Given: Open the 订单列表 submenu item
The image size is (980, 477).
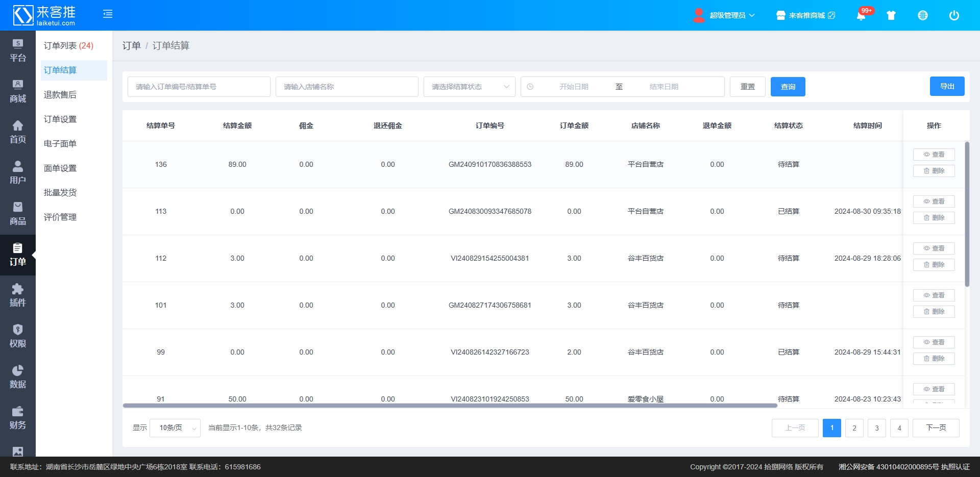Looking at the screenshot, I should [x=68, y=46].
